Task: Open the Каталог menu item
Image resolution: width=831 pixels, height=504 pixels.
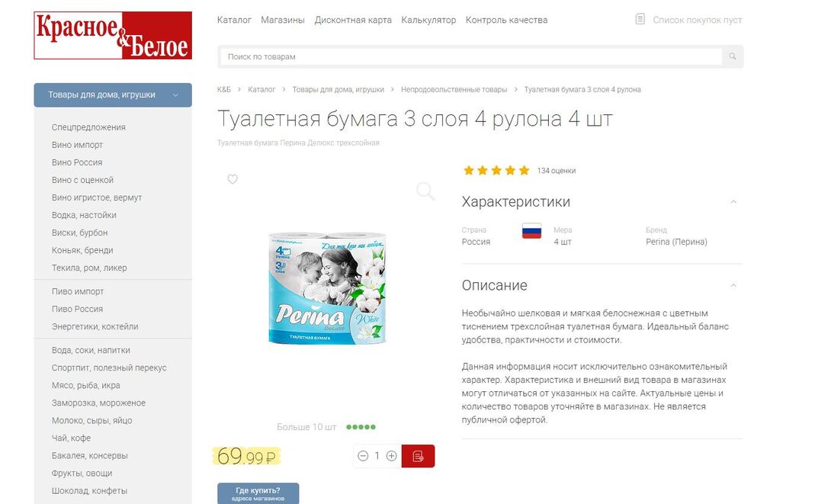Action: (x=234, y=20)
